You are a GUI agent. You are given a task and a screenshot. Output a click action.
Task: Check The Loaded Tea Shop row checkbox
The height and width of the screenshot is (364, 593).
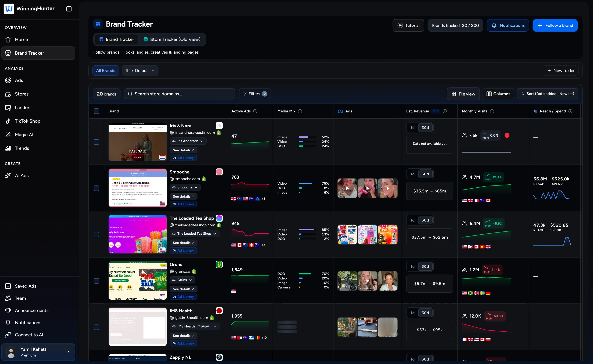tap(96, 235)
